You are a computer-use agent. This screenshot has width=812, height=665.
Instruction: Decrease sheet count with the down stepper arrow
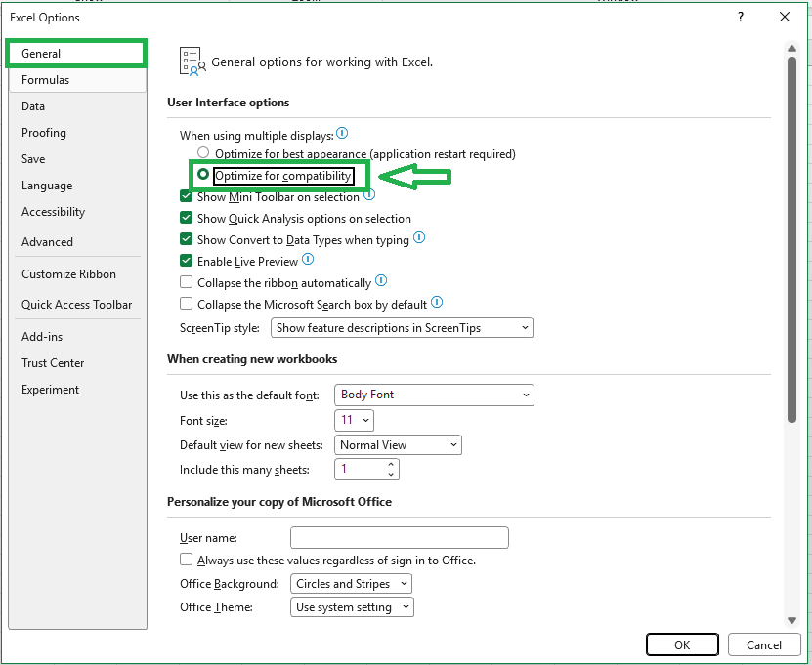[391, 475]
